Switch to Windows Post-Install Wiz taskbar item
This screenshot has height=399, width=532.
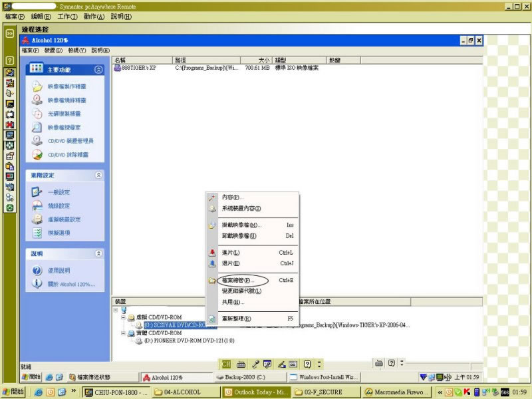[x=324, y=377]
